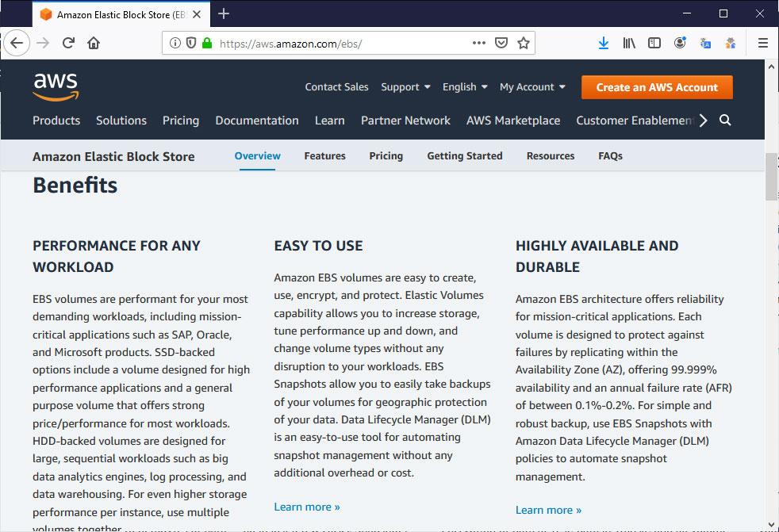The width and height of the screenshot is (779, 532).
Task: Click the Amazon Elastic Block Store heading link
Action: (113, 156)
